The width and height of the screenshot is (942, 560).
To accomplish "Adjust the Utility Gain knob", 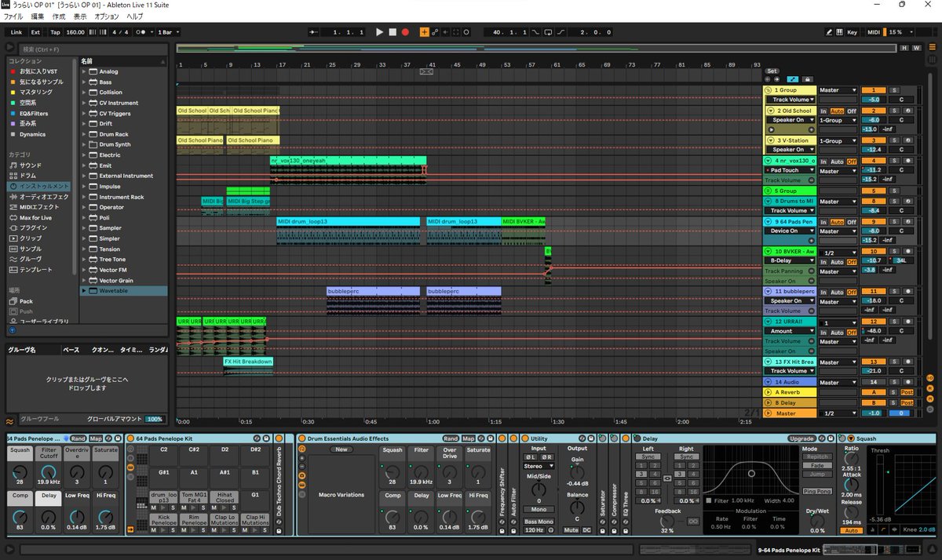I will [x=577, y=474].
